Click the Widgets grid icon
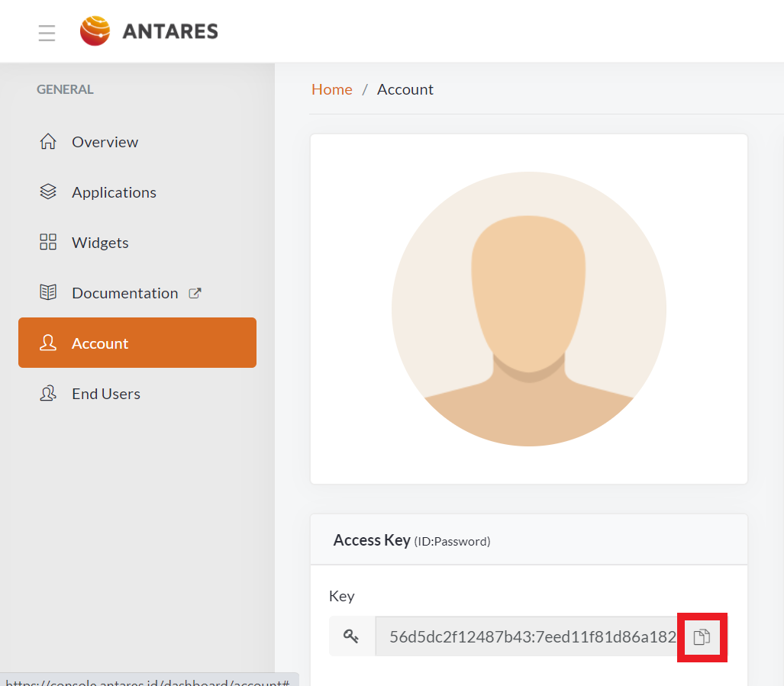The width and height of the screenshot is (784, 686). (48, 243)
